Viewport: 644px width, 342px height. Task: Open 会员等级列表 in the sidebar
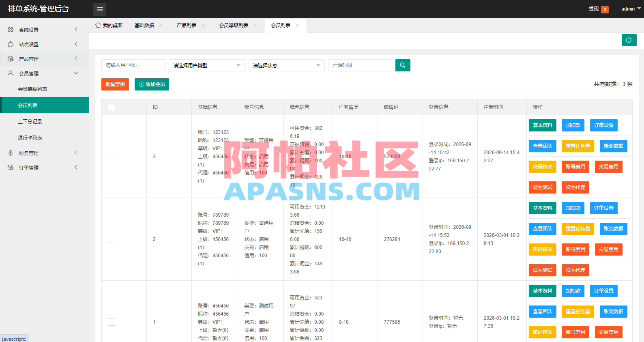point(45,89)
